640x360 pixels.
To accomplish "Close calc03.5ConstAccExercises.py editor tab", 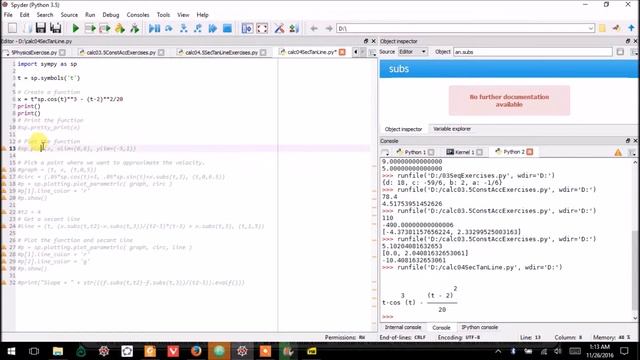I will [161, 52].
